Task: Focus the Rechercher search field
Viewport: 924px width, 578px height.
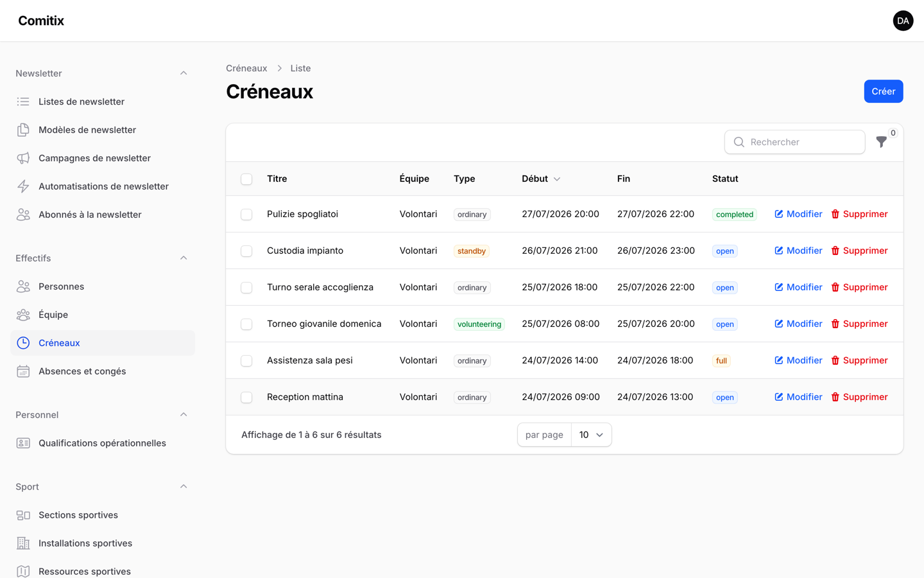Action: point(794,142)
